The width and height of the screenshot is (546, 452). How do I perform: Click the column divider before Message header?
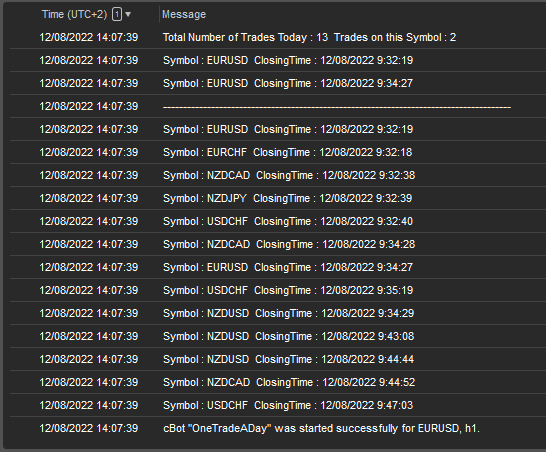159,14
